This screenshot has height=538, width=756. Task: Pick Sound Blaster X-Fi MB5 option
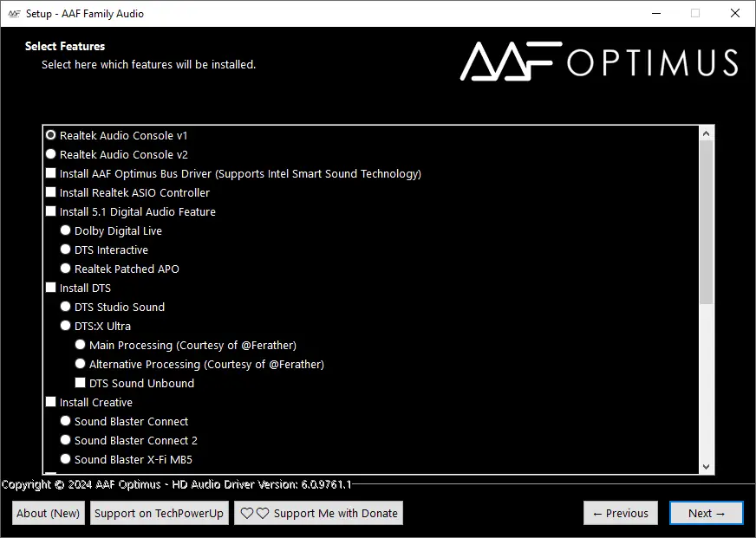point(66,459)
